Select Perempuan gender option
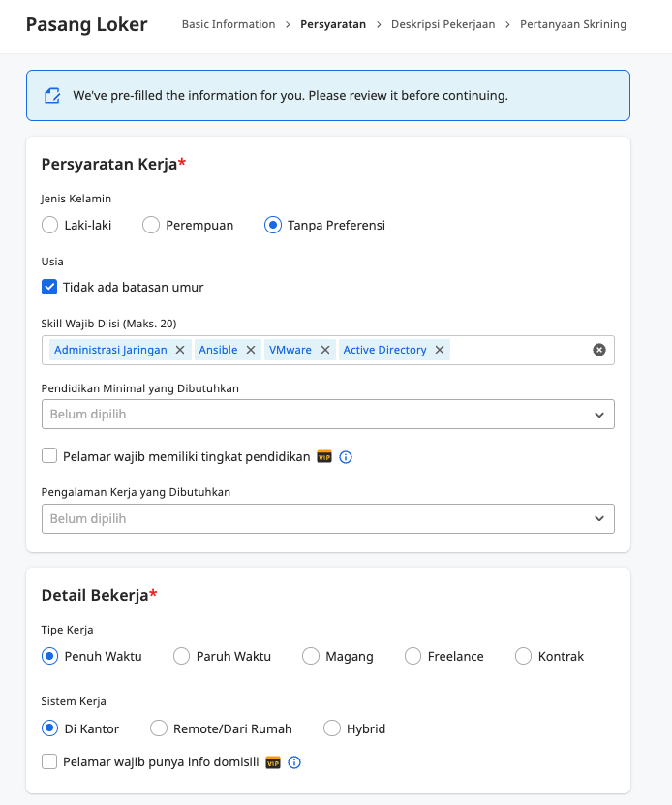This screenshot has width=672, height=805. coord(151,225)
